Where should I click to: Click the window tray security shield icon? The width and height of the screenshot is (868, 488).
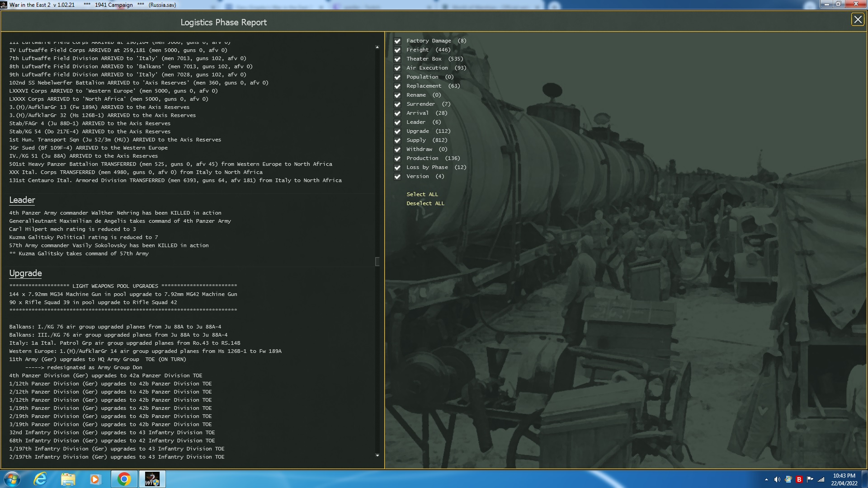[788, 479]
